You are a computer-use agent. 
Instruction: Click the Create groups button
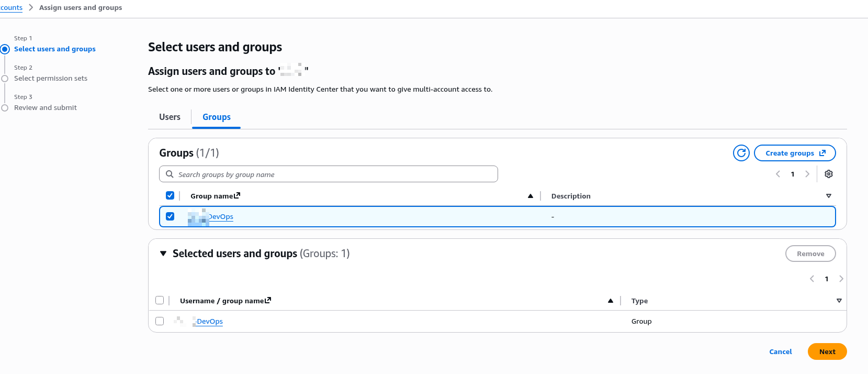coord(794,153)
